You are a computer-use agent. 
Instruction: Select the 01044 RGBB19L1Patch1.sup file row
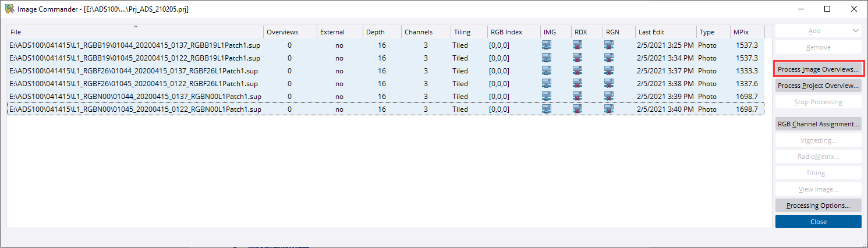coord(134,45)
